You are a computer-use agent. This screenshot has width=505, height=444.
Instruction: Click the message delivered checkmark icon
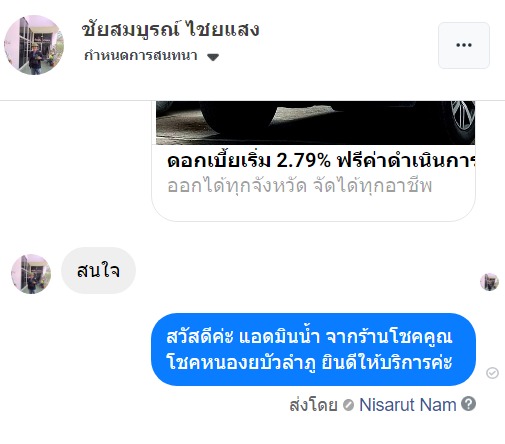(x=492, y=373)
